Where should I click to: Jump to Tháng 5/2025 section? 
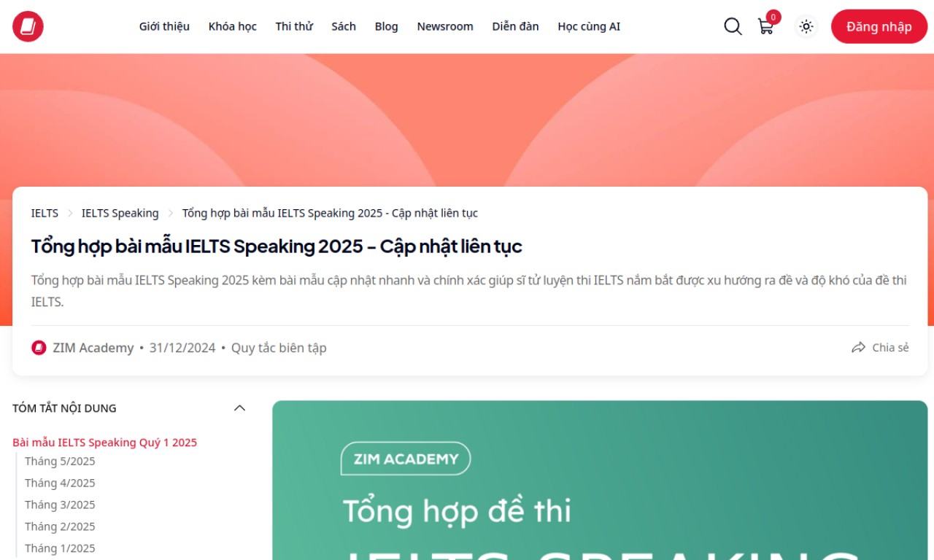click(60, 461)
